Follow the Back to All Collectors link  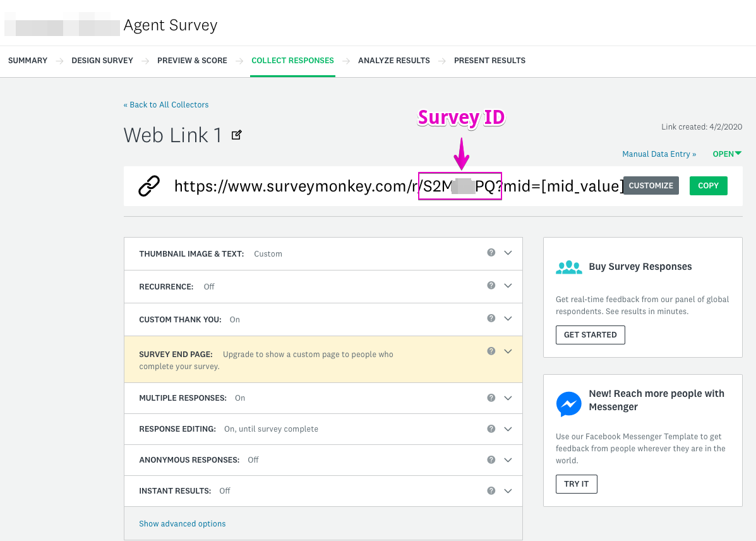166,105
